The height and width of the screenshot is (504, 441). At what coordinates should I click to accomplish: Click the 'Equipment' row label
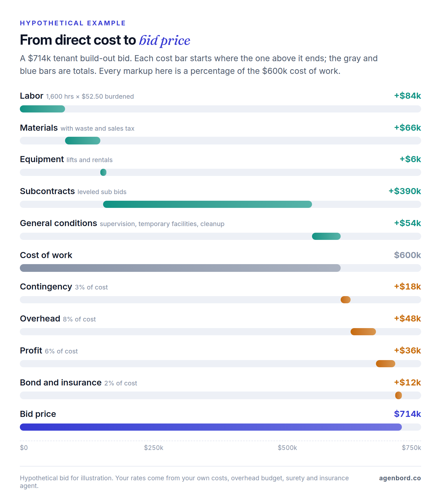coord(42,159)
